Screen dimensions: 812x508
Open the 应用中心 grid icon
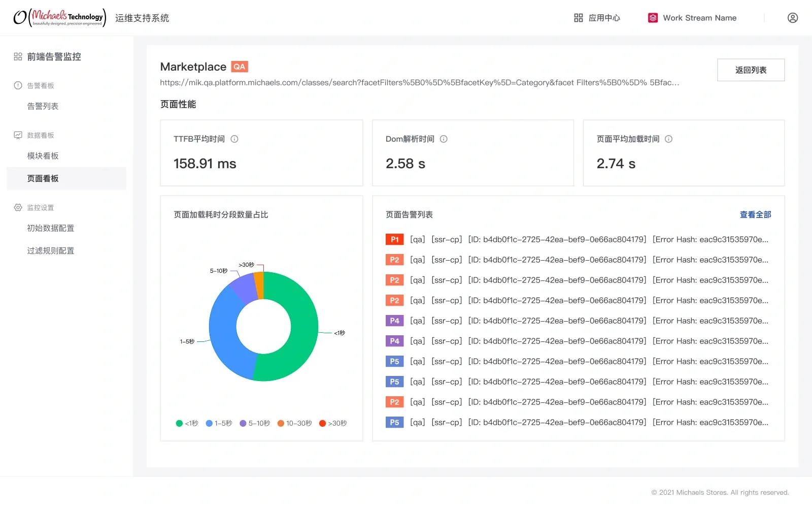(x=578, y=18)
